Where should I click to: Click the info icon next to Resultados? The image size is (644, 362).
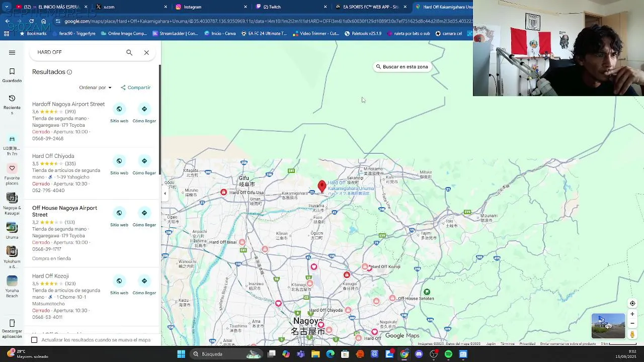[69, 72]
